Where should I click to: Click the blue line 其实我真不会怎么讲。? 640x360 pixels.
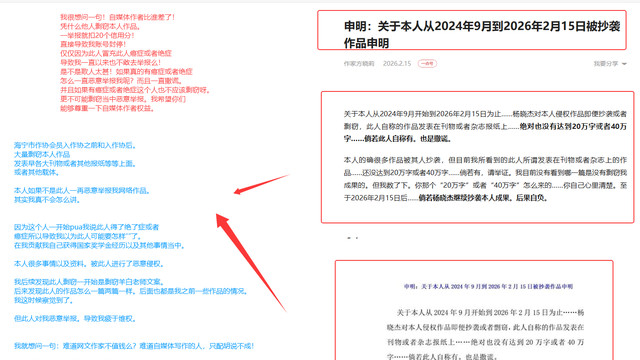pyautogui.click(x=47, y=200)
